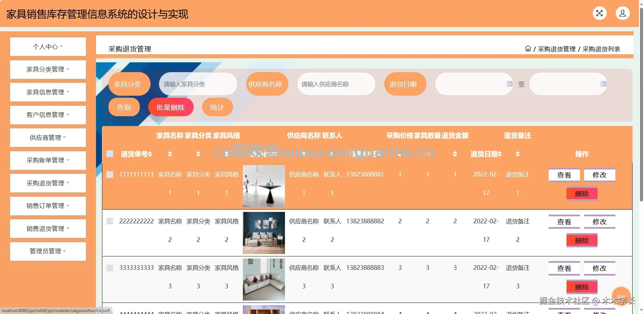Viewport: 644px width, 314px height.
Task: Expand the 家具信息管理 sidebar menu
Action: click(x=48, y=92)
